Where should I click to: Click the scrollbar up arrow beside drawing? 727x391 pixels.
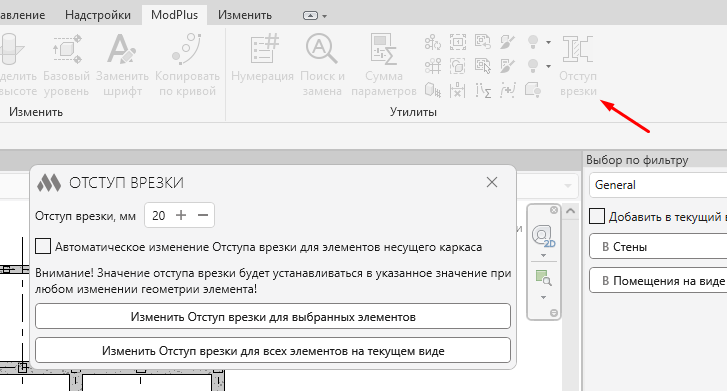[571, 211]
